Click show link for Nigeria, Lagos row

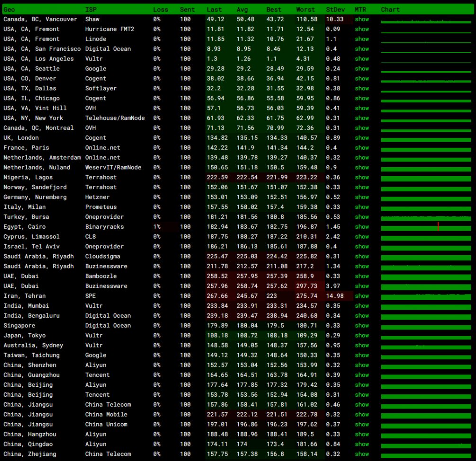361,177
